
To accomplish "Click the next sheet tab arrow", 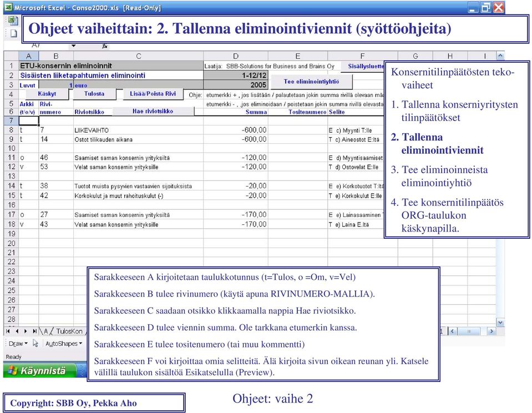I will point(26,331).
